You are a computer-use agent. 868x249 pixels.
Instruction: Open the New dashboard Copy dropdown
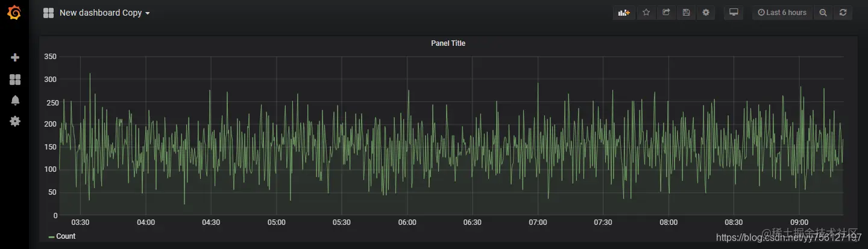(105, 13)
